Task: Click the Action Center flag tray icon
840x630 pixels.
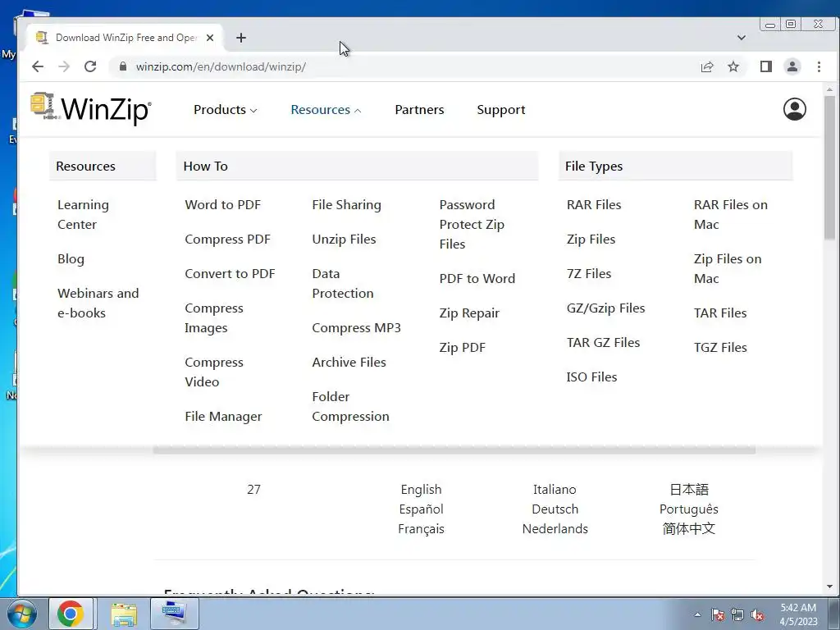Action: (x=718, y=614)
